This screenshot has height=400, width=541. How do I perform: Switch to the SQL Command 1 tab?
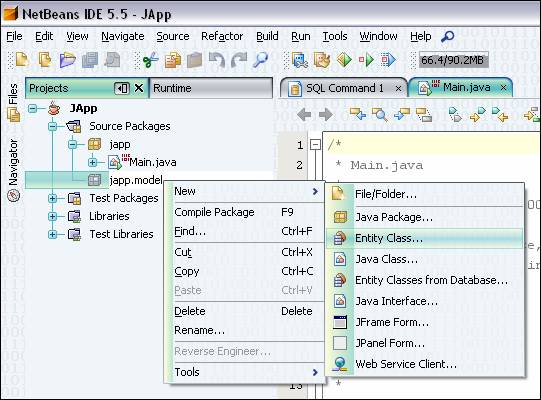coord(345,88)
